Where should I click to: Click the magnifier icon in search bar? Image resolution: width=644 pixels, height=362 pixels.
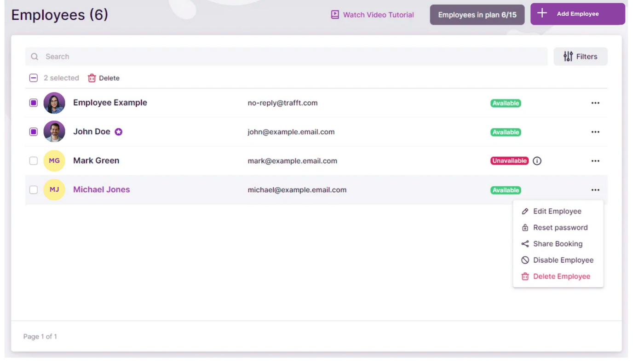[x=34, y=57]
